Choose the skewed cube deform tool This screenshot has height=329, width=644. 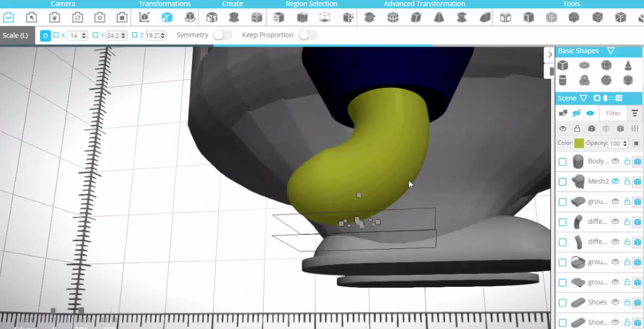click(416, 17)
